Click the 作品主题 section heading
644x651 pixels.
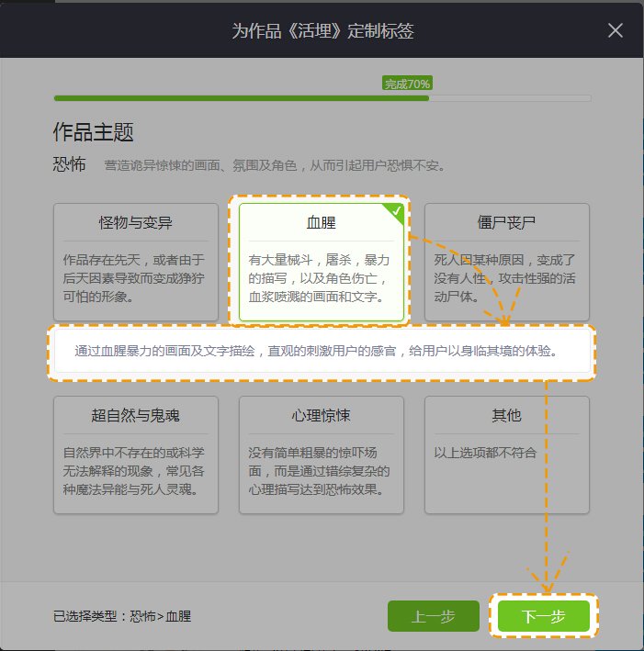(x=94, y=132)
